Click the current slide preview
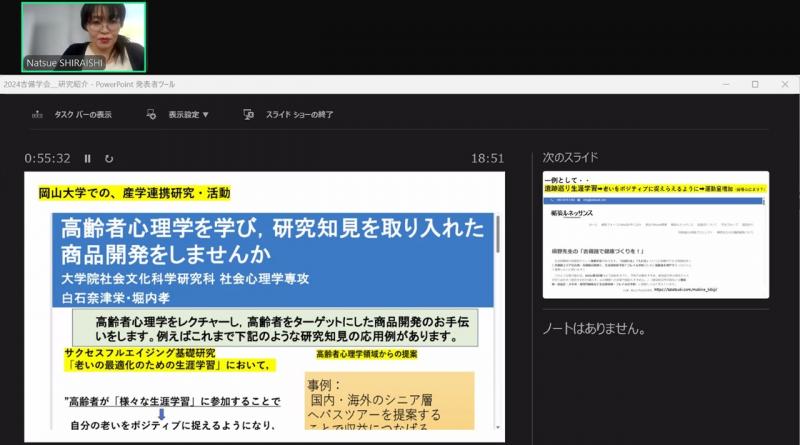The width and height of the screenshot is (800, 445). (264, 307)
